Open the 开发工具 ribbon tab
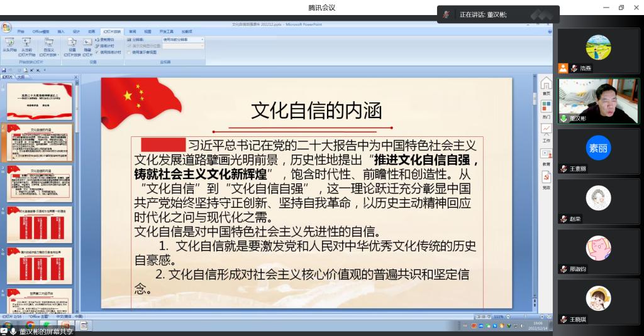644x336 pixels. click(x=166, y=31)
